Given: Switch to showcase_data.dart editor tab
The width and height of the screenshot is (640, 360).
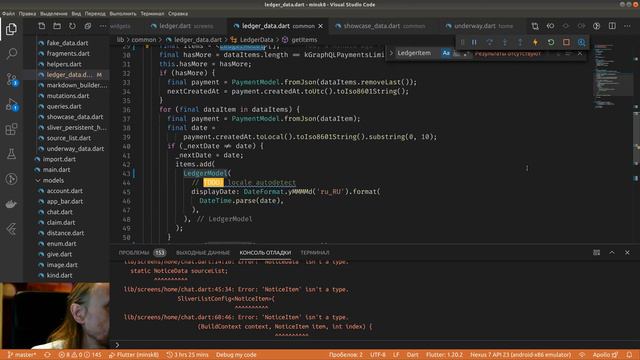Looking at the screenshot, I should 380,26.
